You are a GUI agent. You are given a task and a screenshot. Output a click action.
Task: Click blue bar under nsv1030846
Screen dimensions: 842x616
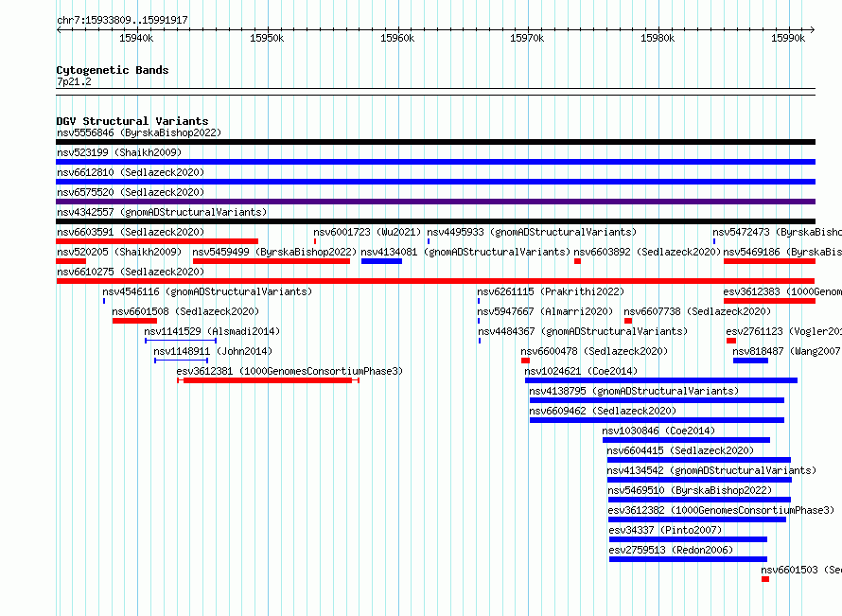click(686, 440)
